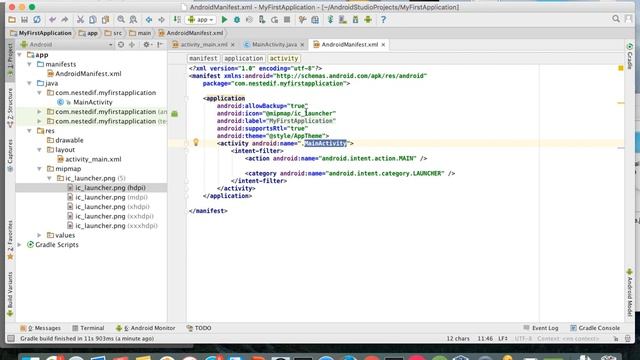Click the Replace icon in toolbar
Screen dimensions: 640x360
click(x=133, y=20)
